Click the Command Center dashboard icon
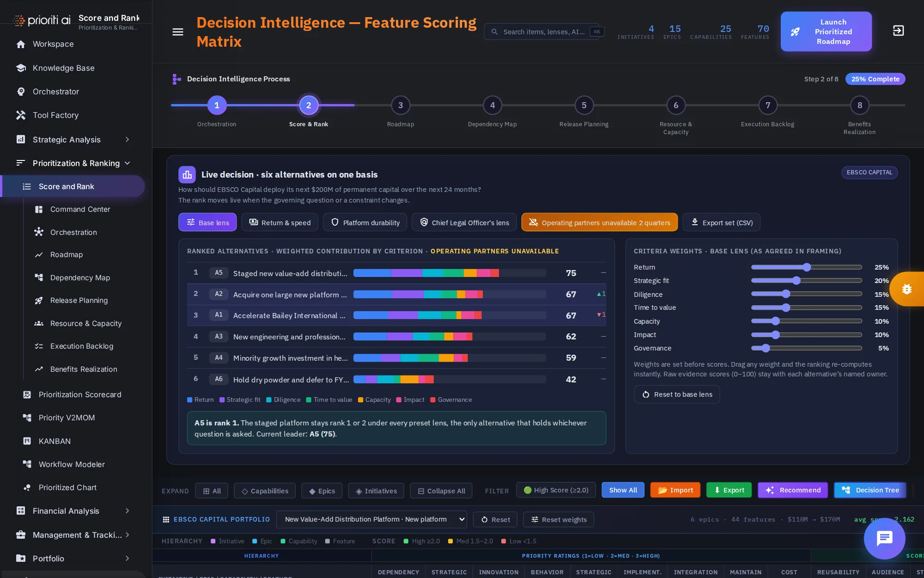 (x=39, y=209)
